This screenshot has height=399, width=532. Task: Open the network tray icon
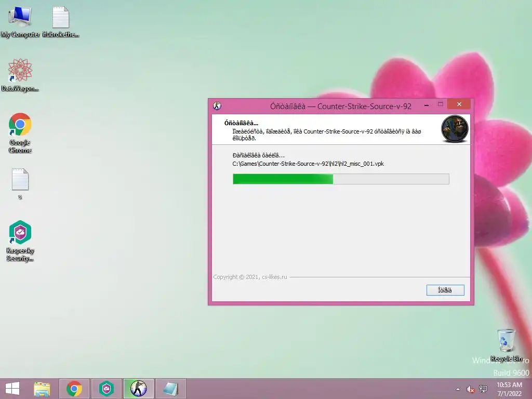pos(483,389)
